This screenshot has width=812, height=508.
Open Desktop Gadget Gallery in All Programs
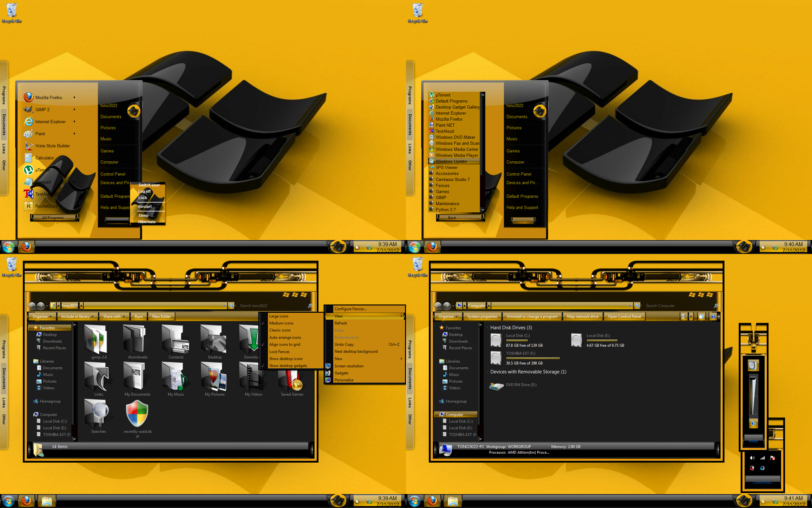[454, 107]
